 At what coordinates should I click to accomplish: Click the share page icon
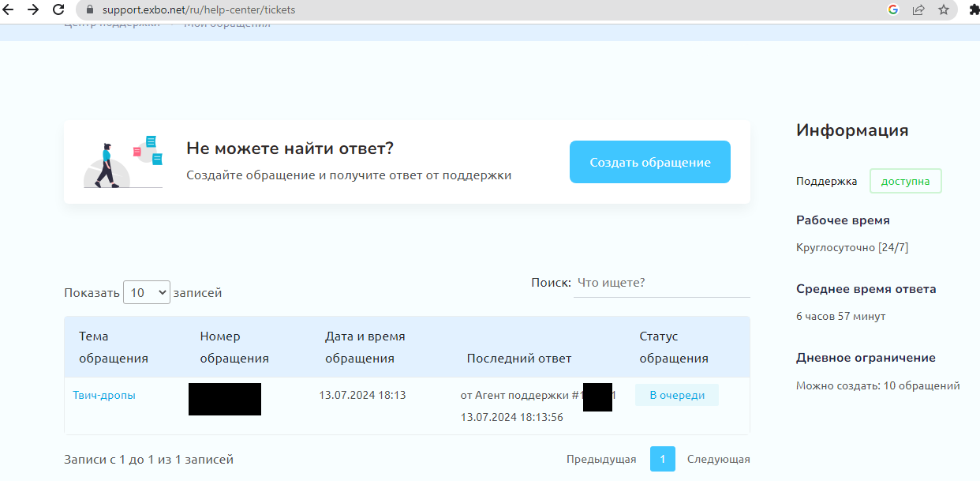918,10
